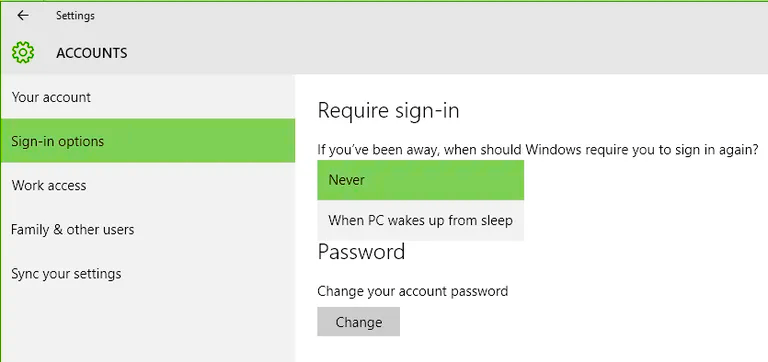Click the ACCOUNTS header label

(x=92, y=53)
